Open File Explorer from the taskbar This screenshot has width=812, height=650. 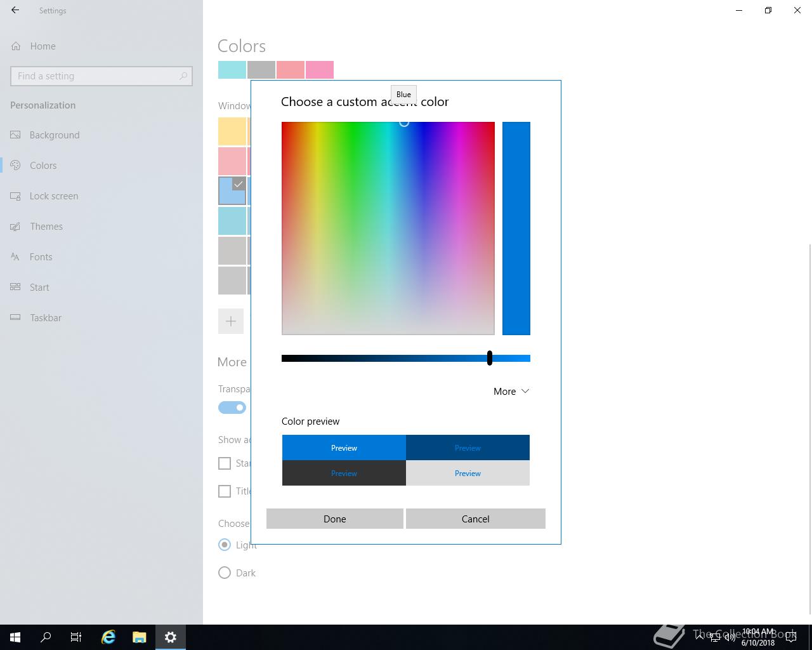(140, 637)
